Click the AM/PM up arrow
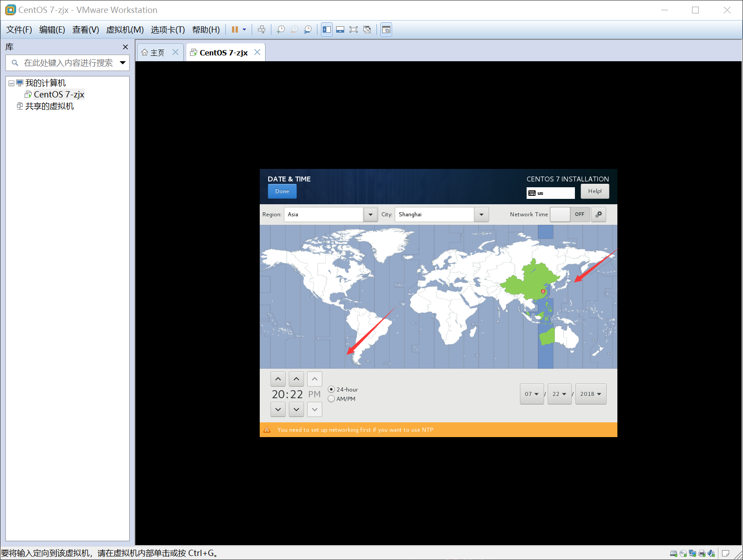Screen dimensions: 743x560 click(315, 379)
